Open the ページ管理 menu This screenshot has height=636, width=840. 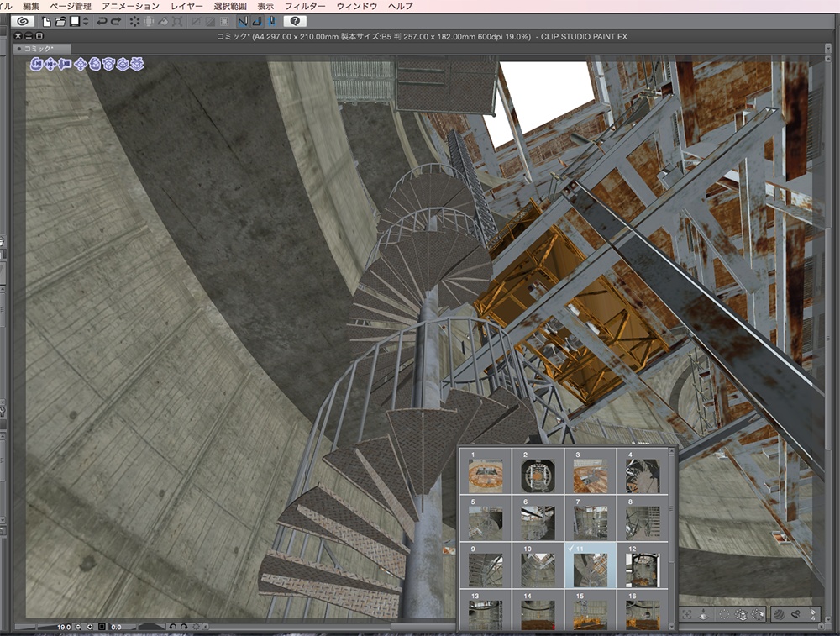(x=71, y=7)
